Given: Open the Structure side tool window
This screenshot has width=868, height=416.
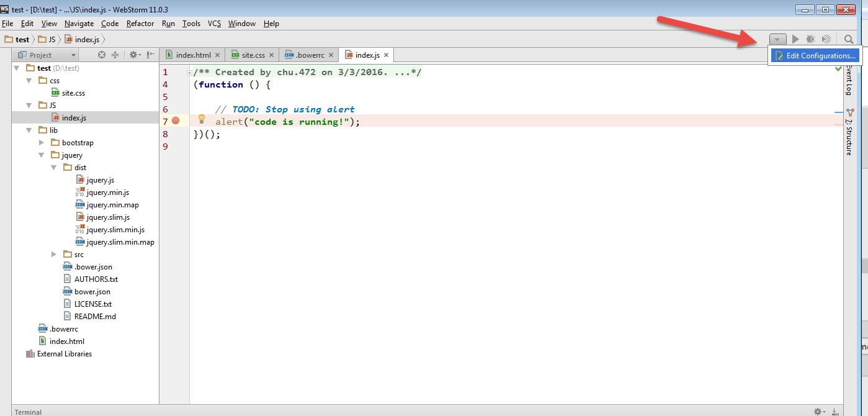Looking at the screenshot, I should [849, 132].
